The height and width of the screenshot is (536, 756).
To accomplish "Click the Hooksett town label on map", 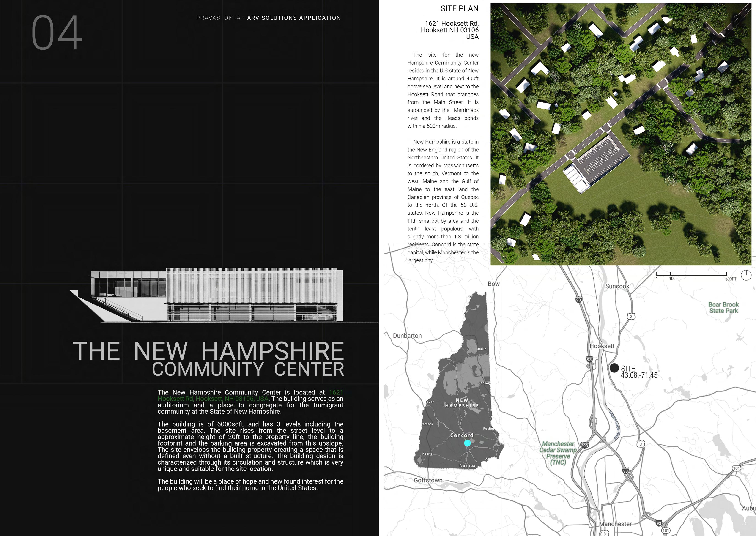I will [x=602, y=346].
